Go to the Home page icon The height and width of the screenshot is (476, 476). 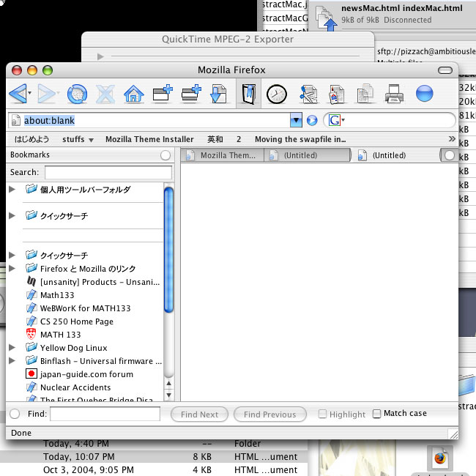(x=134, y=94)
